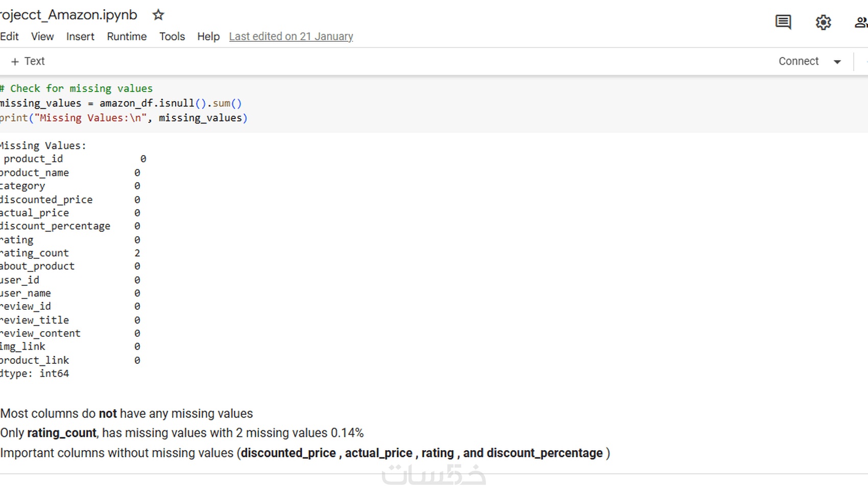Click the '# Check for missing values' comment

click(77, 89)
